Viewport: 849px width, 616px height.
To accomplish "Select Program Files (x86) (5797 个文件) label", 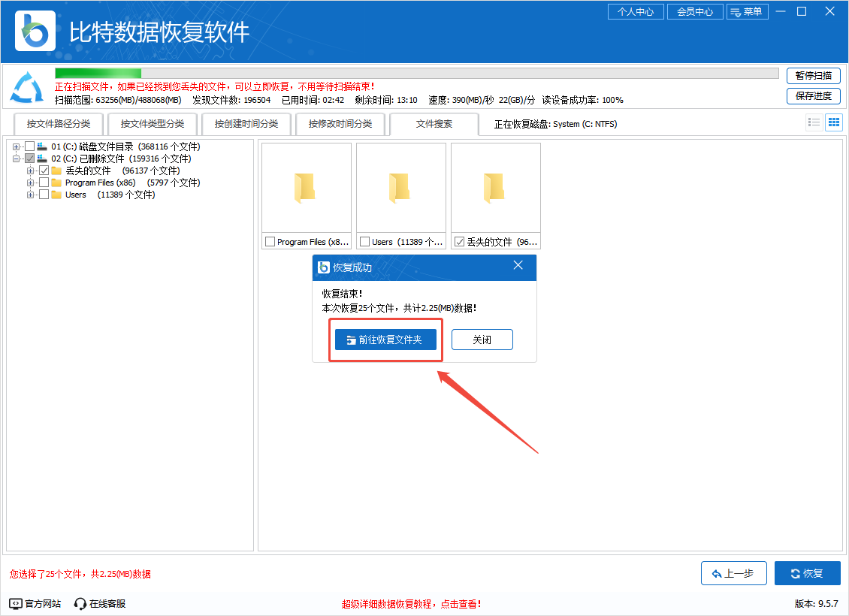I will point(133,183).
